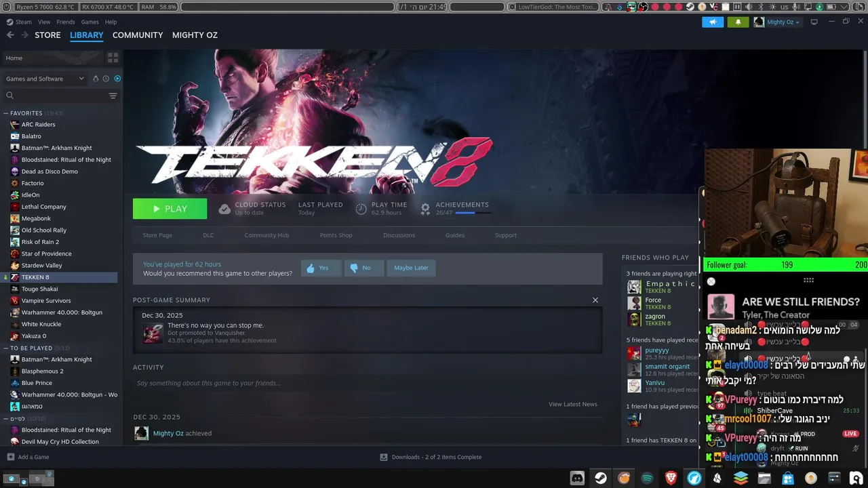Click the Mighty Oz activity link

[x=168, y=433]
